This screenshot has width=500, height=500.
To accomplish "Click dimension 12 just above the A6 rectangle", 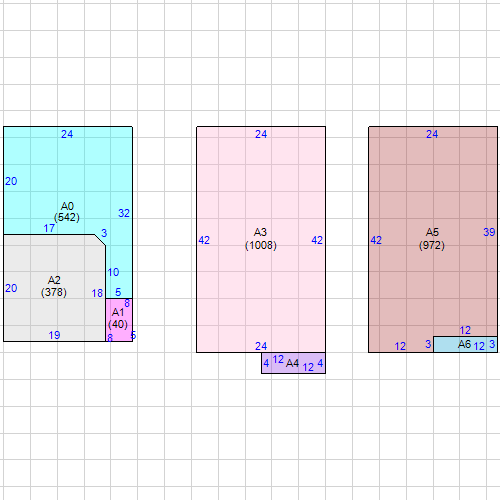I will coord(465,330).
